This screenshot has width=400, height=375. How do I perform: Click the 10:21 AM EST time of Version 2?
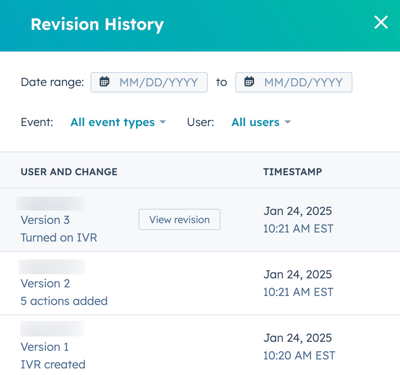[x=298, y=292]
